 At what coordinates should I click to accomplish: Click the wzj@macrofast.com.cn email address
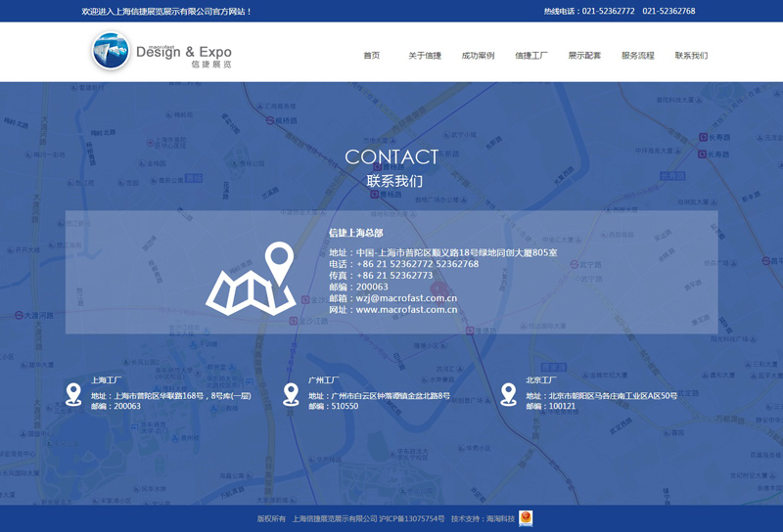point(406,298)
